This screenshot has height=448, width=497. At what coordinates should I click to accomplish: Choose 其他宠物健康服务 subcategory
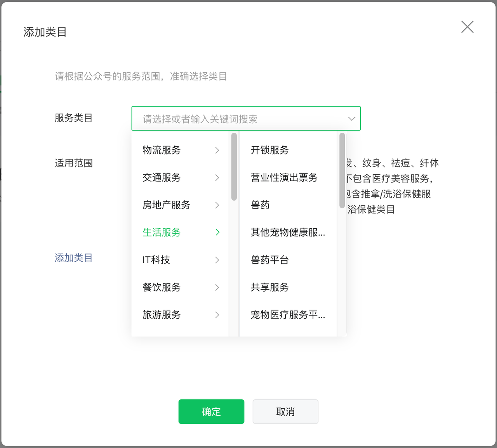(288, 233)
